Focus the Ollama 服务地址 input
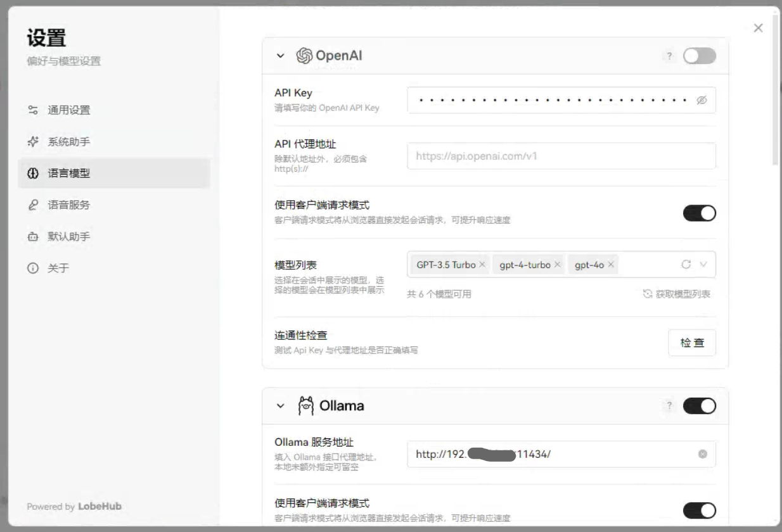 pos(561,454)
